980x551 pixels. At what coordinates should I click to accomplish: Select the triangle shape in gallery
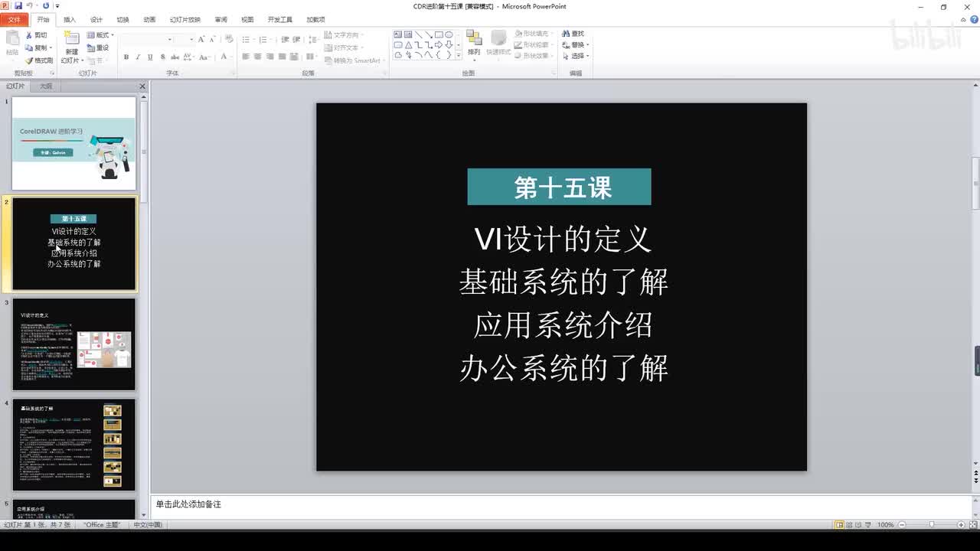(408, 44)
